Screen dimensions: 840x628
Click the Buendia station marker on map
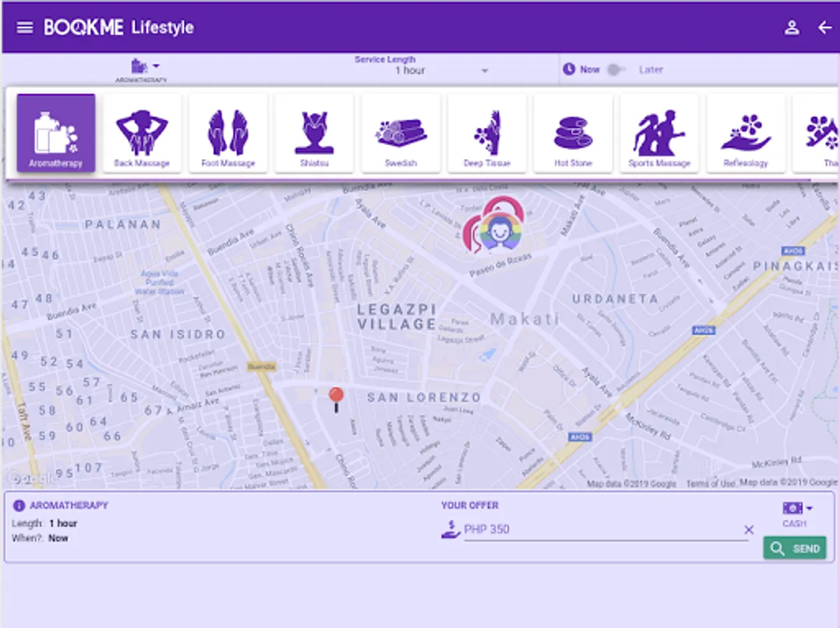(x=261, y=366)
